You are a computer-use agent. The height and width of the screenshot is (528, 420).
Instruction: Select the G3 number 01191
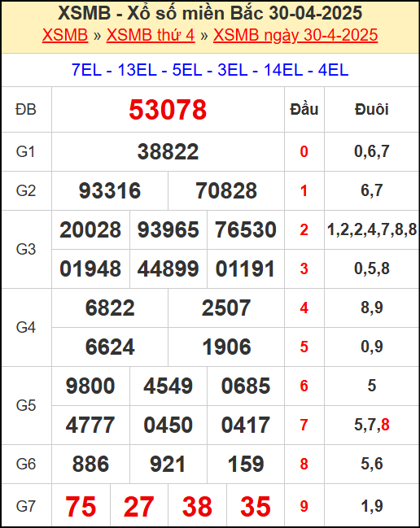(246, 268)
